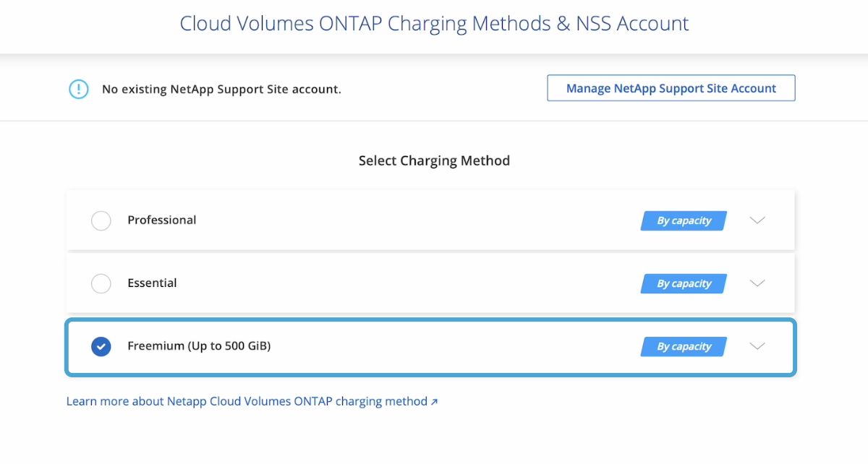Click the Professional option label
The width and height of the screenshot is (868, 464).
click(x=162, y=220)
